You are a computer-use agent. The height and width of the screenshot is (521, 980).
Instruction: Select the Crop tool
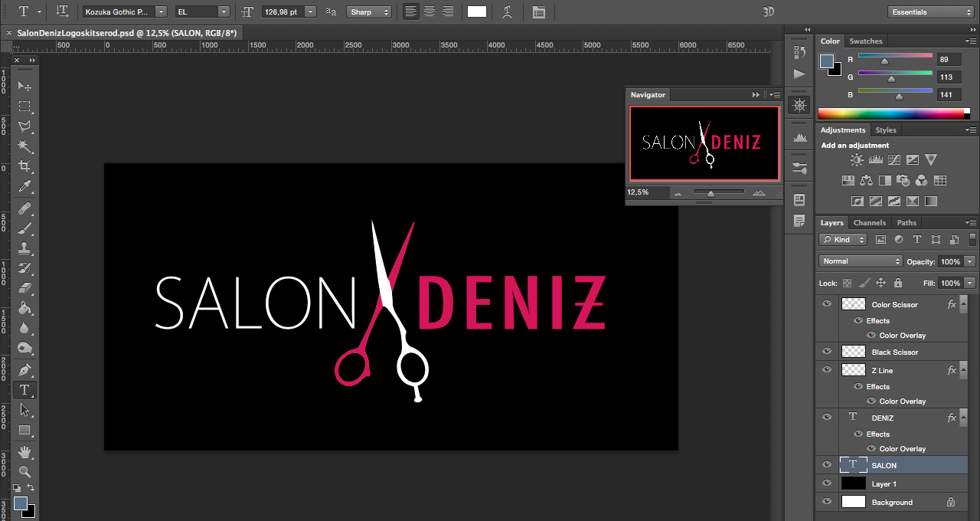[24, 166]
